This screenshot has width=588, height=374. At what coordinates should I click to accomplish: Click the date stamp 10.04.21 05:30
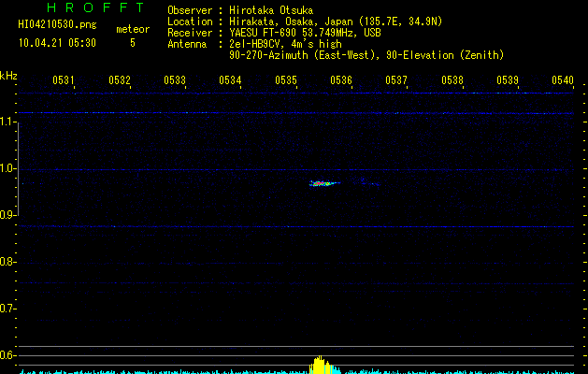(57, 43)
